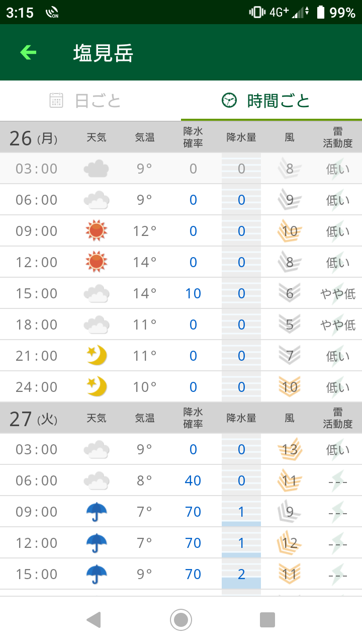Tap the 40 precipitation probability value
Image resolution: width=362 pixels, height=644 pixels.
193,480
